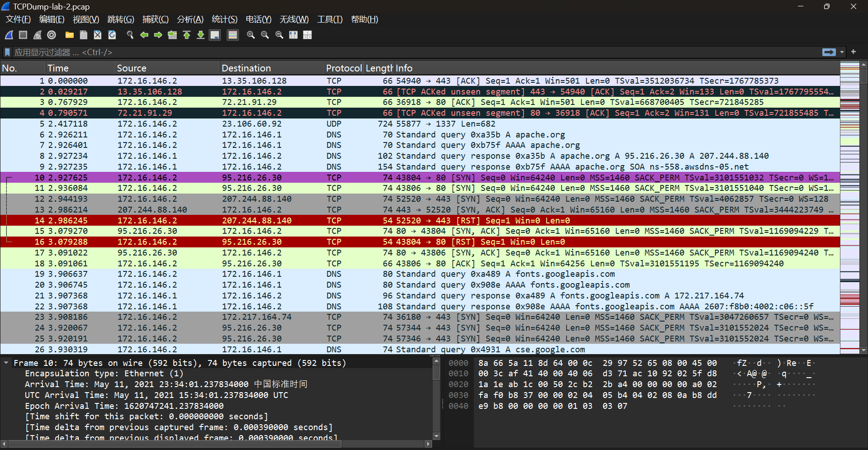Select packet 6 DNS query A apache.org

click(x=420, y=135)
